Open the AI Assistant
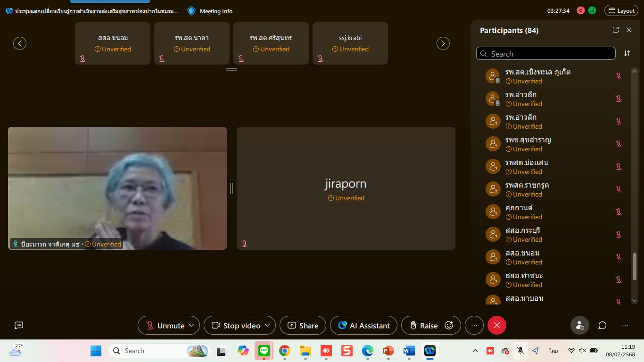 coord(363,325)
